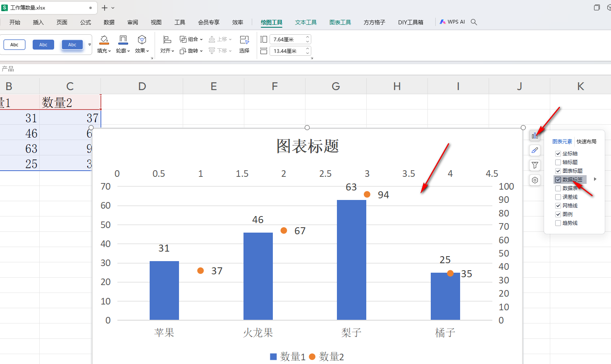This screenshot has width=611, height=364.
Task: Click legend entry 数量2
Action: pos(326,357)
